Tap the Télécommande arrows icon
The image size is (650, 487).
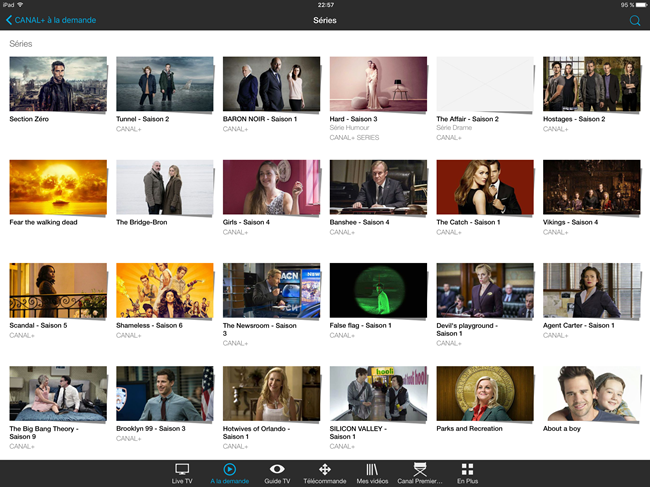325,469
